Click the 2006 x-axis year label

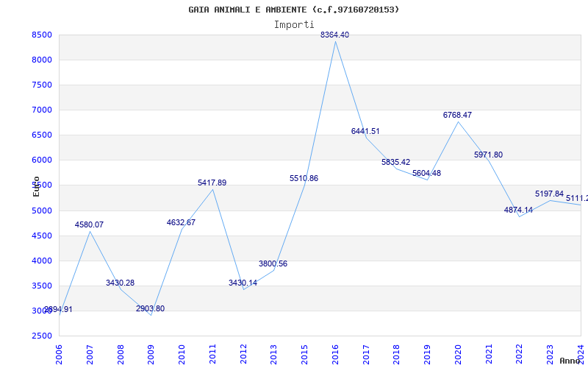tap(59, 355)
